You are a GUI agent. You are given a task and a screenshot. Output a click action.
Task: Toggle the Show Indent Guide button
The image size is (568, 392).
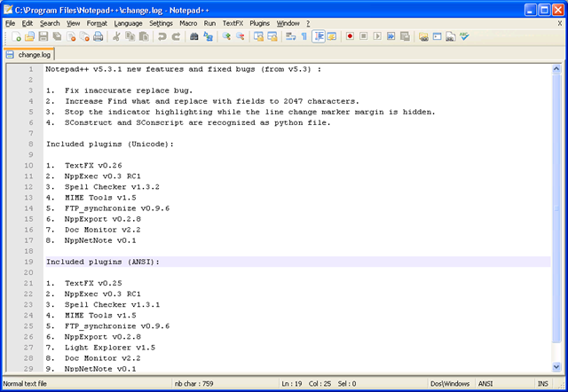319,37
